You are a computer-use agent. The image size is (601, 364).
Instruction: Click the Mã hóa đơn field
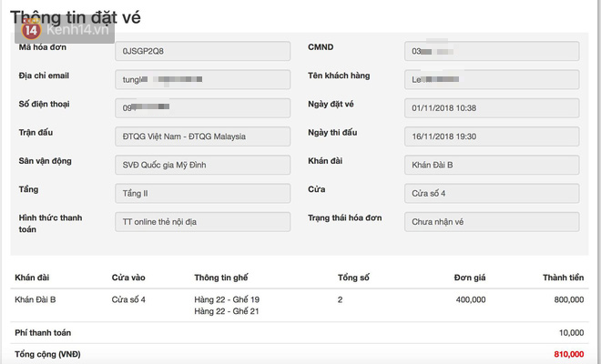pos(203,52)
